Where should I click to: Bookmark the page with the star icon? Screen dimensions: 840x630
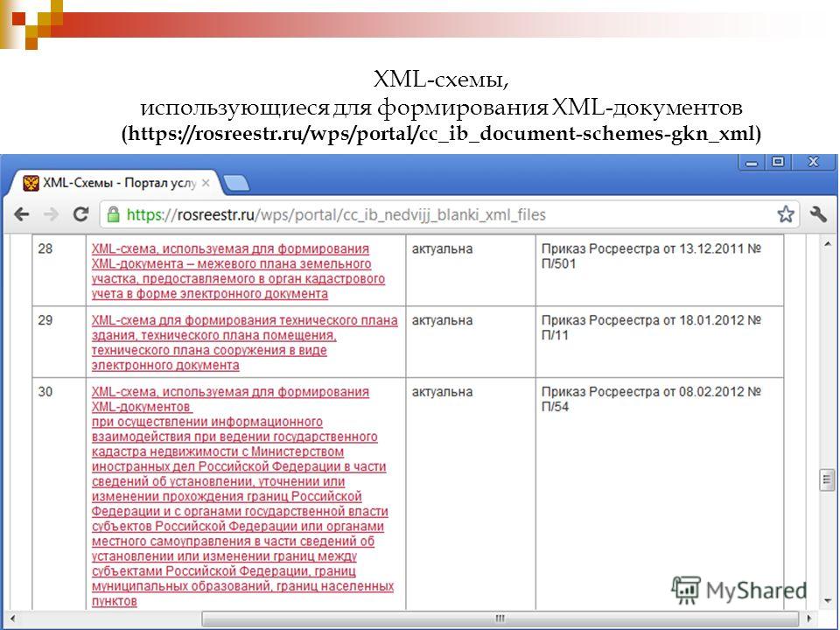[786, 214]
